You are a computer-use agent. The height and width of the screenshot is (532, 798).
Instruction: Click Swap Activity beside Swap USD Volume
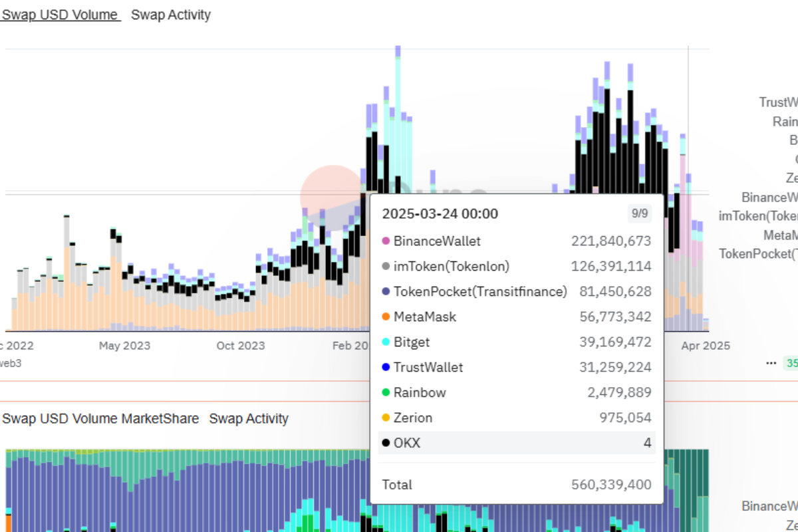[x=171, y=15]
